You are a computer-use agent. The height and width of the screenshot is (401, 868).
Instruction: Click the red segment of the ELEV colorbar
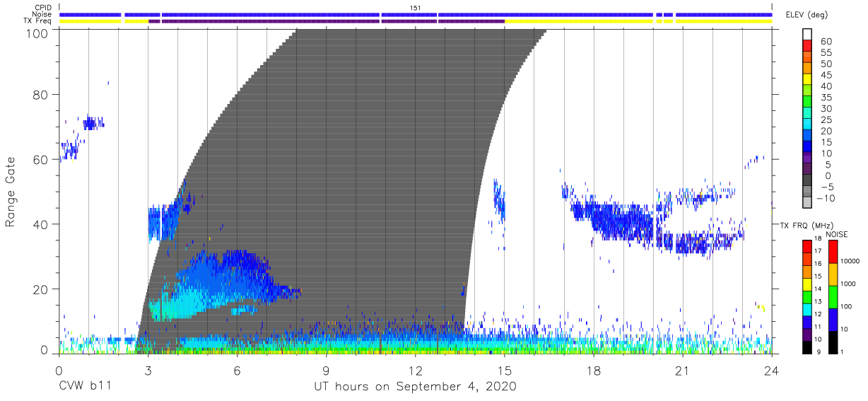(x=808, y=46)
